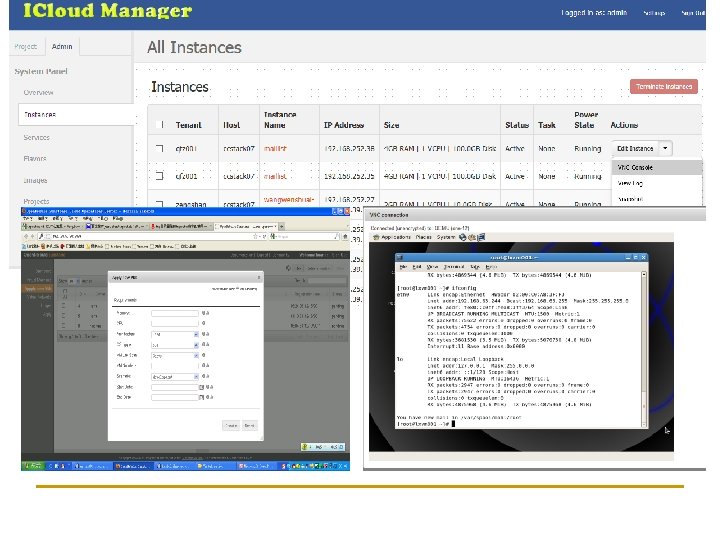This screenshot has height=540, width=720.
Task: Open the Places menu in VNC desktop
Action: tap(423, 237)
